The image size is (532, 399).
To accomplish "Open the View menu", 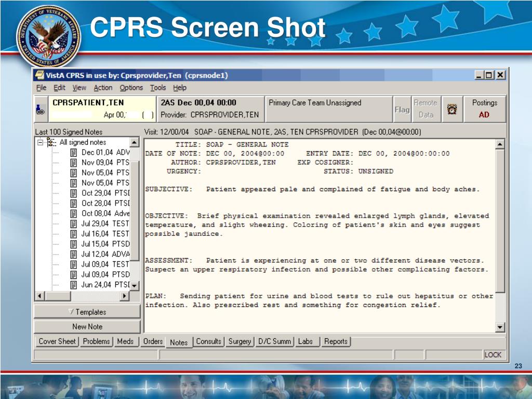I will point(79,88).
